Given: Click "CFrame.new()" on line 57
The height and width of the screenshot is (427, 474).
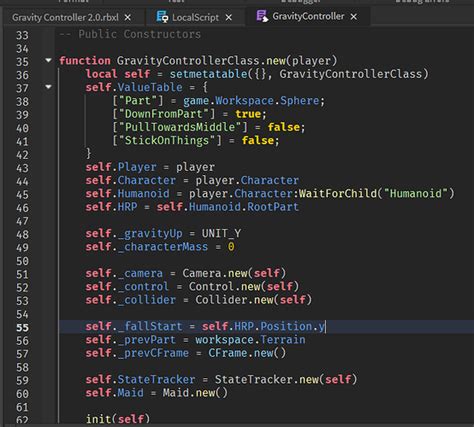Looking at the screenshot, I should 247,353.
